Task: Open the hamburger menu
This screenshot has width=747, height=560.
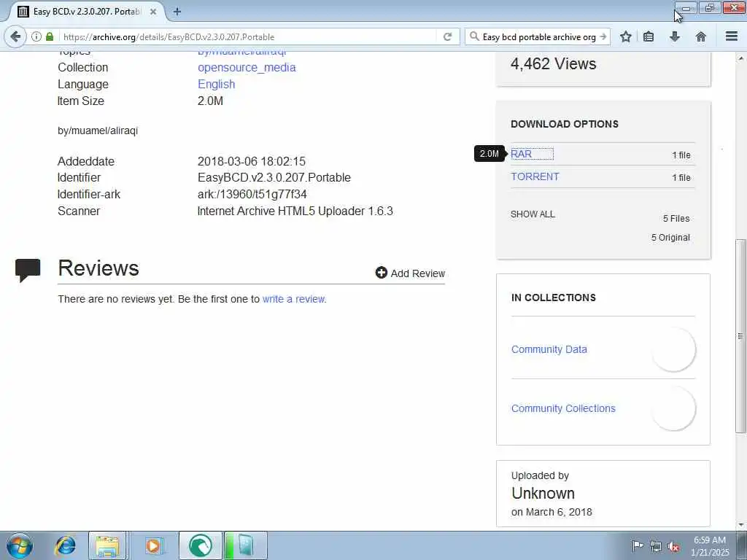Action: [732, 36]
